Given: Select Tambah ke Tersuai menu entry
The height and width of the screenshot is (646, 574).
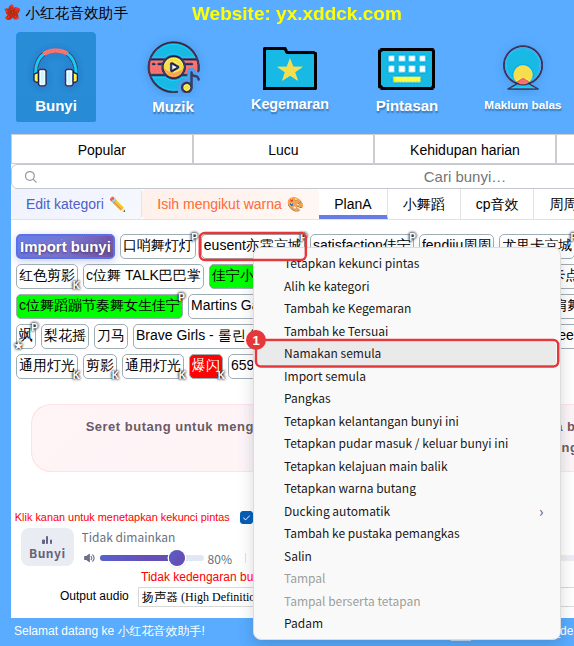Looking at the screenshot, I should [408, 331].
